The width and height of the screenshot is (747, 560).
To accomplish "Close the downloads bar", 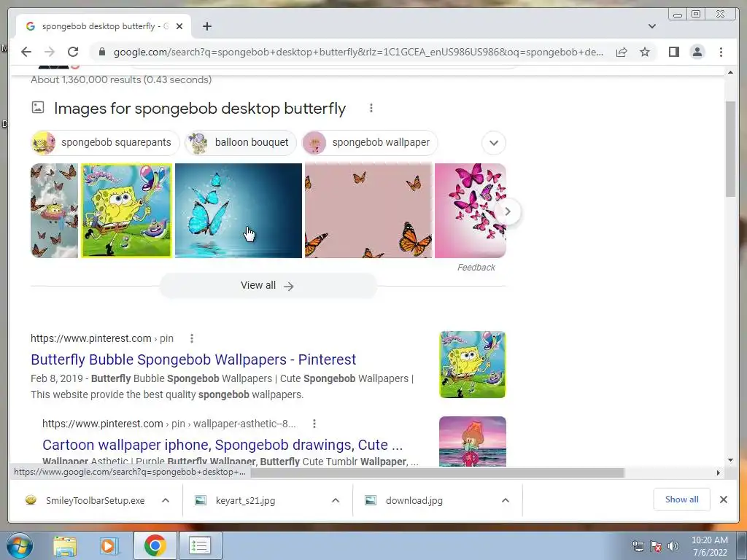I will click(x=723, y=499).
